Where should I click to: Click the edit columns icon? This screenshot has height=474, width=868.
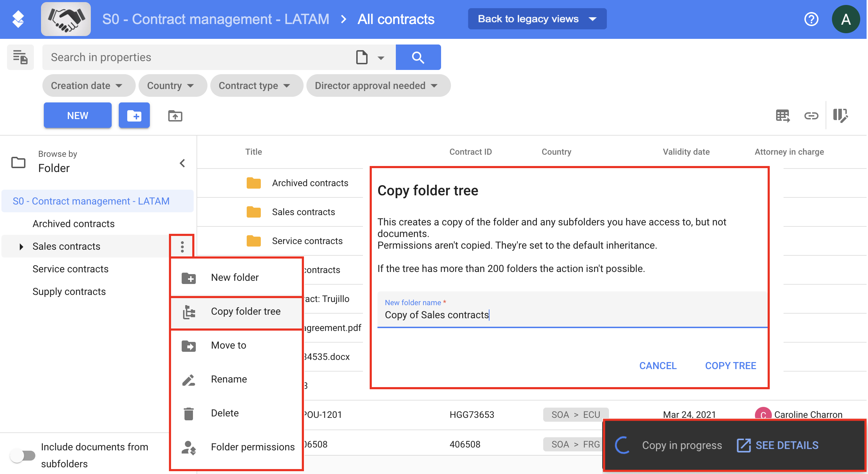point(840,115)
